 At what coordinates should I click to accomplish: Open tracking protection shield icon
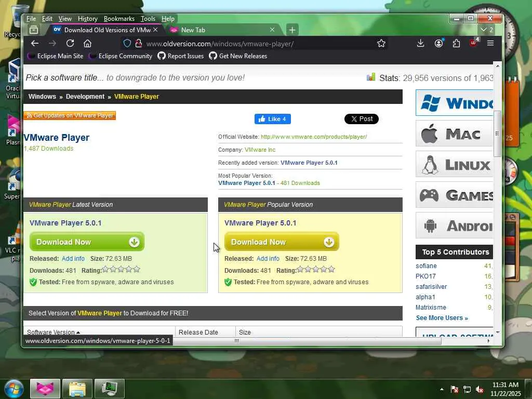[x=127, y=44]
